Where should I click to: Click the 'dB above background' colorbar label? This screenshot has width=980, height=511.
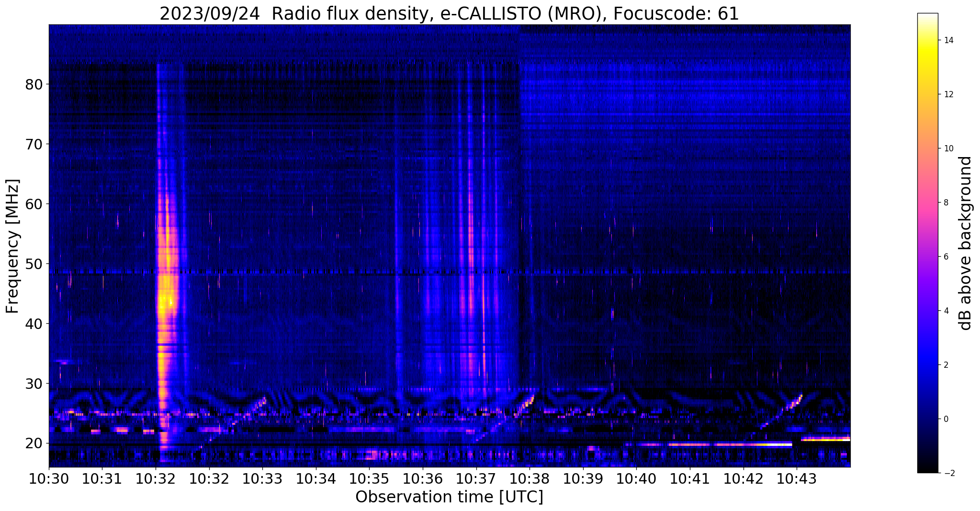pyautogui.click(x=966, y=243)
